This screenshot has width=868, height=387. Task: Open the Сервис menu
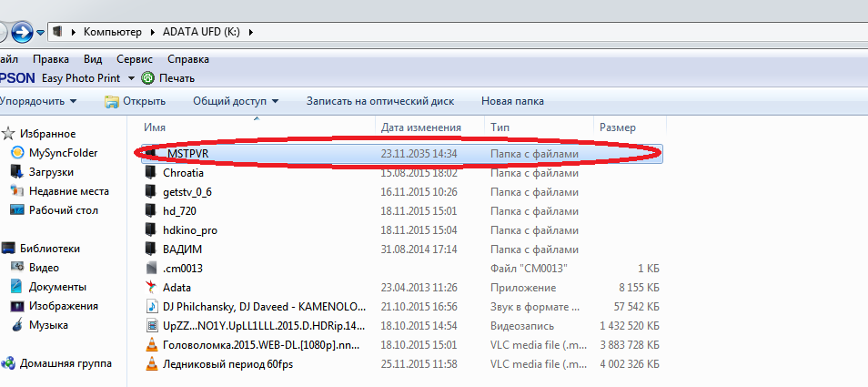(134, 59)
